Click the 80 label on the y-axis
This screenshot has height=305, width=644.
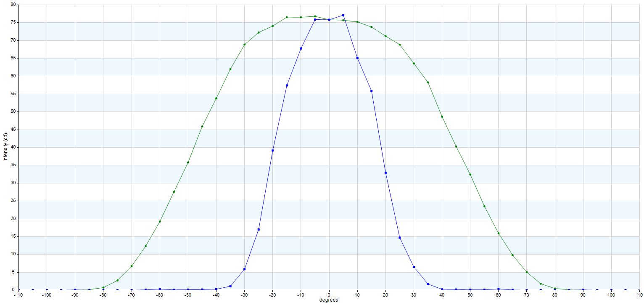click(x=13, y=5)
